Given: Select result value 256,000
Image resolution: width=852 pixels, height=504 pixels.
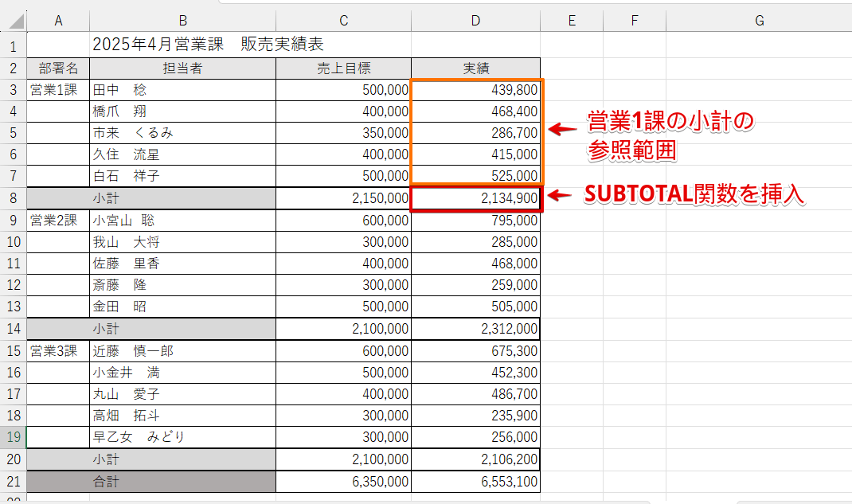Looking at the screenshot, I should pos(475,436).
